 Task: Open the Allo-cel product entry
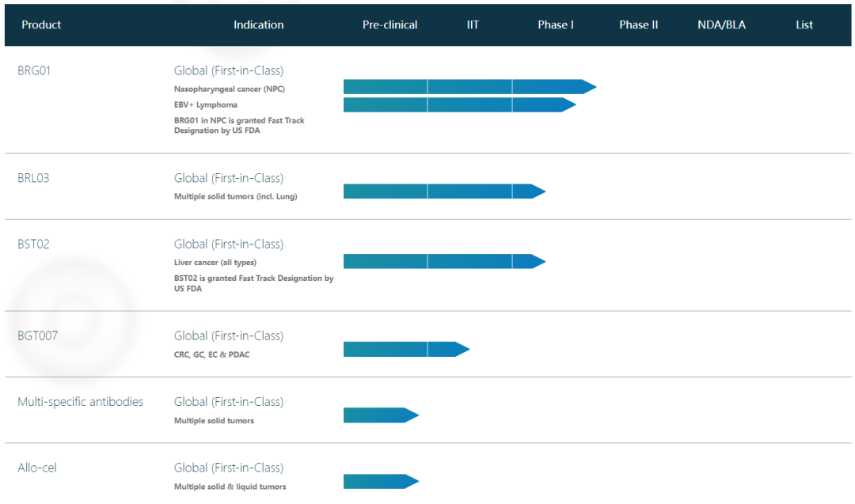(37, 468)
